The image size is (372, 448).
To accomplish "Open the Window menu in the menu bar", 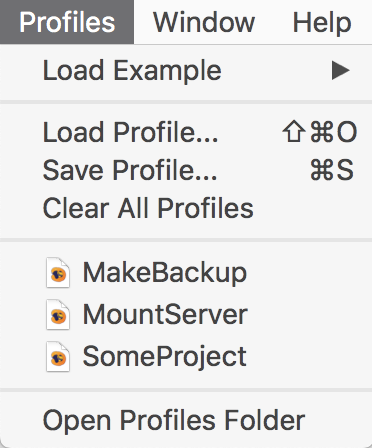I will (204, 22).
